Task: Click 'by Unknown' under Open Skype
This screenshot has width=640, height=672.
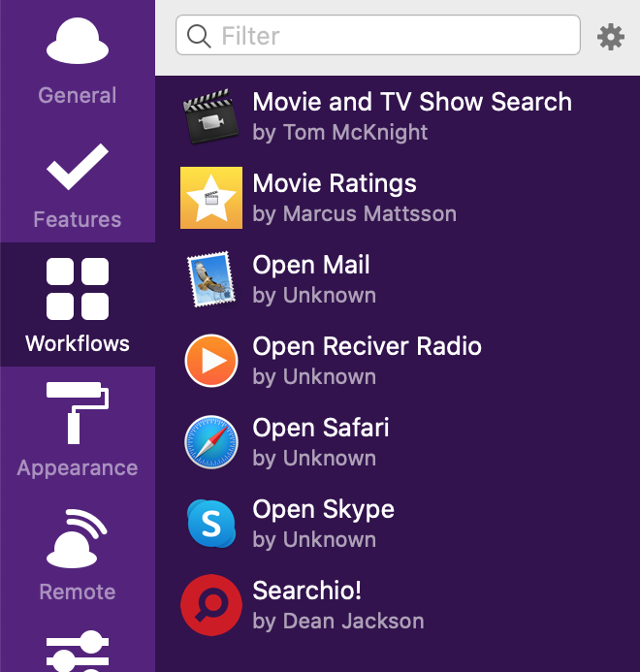Action: 314,540
